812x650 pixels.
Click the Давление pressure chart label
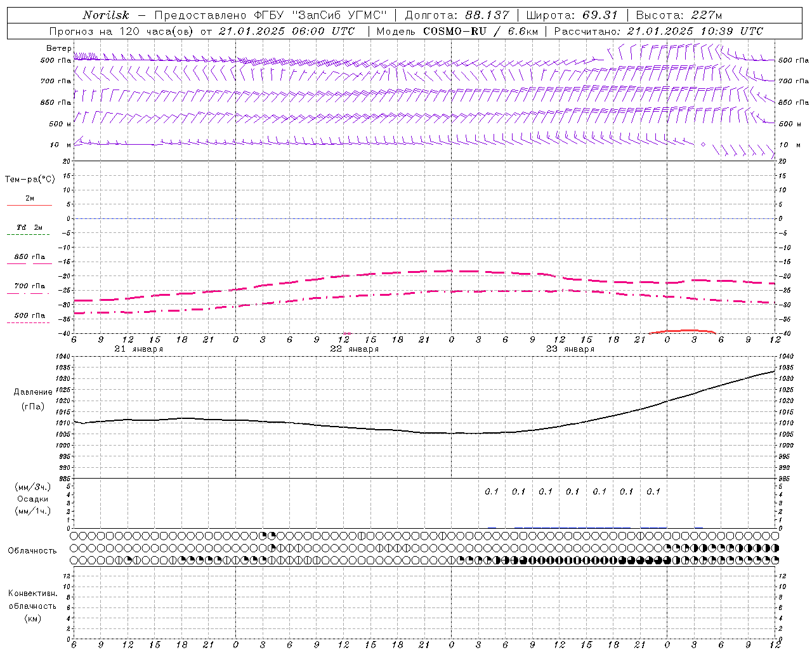point(32,392)
